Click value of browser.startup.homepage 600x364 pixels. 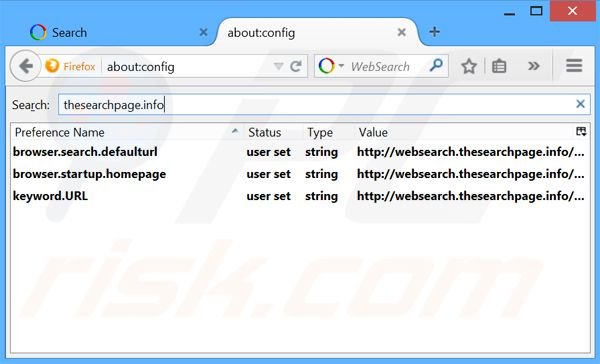pyautogui.click(x=470, y=174)
